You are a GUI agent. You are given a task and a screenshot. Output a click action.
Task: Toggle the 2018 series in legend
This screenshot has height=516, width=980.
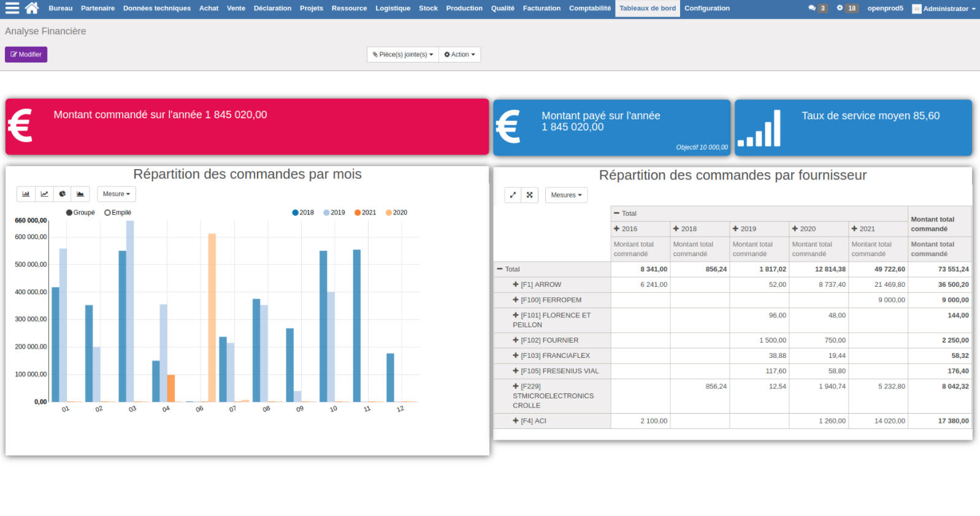[303, 213]
